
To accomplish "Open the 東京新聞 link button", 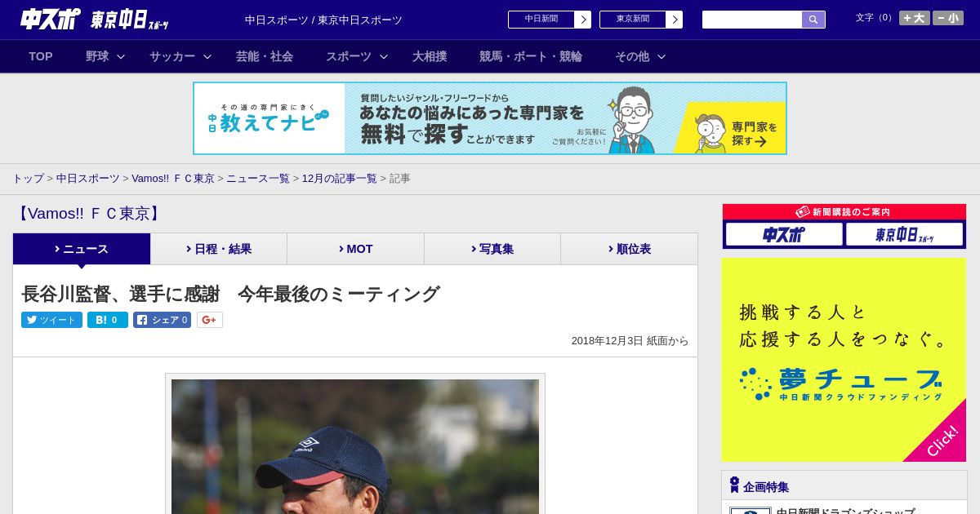I will coord(633,20).
